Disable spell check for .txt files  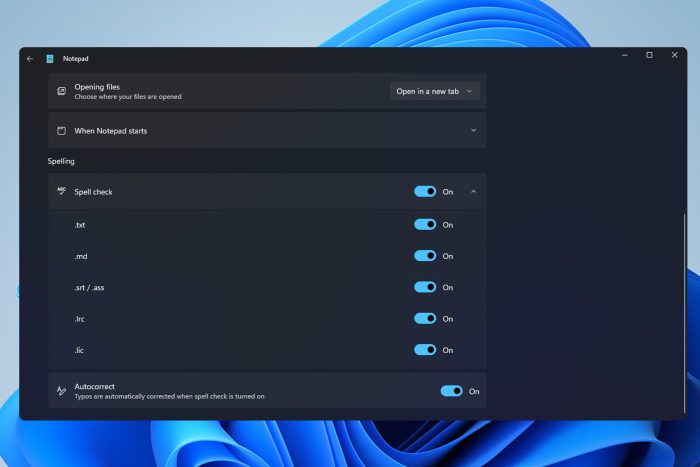point(425,225)
